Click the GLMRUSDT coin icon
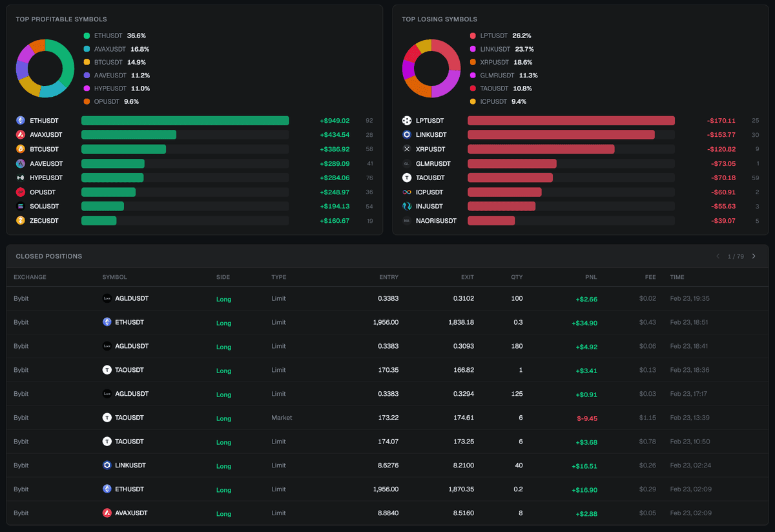This screenshot has height=532, width=775. click(x=407, y=163)
